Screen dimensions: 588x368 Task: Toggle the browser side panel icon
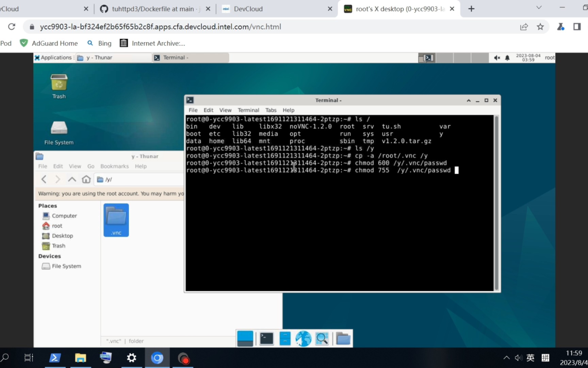point(577,27)
